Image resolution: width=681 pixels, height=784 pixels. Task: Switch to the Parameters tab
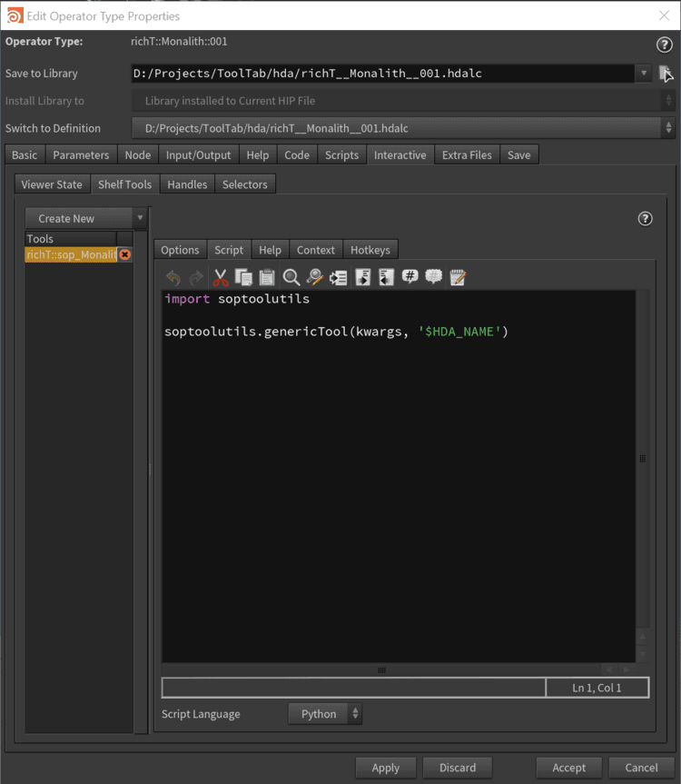(81, 155)
